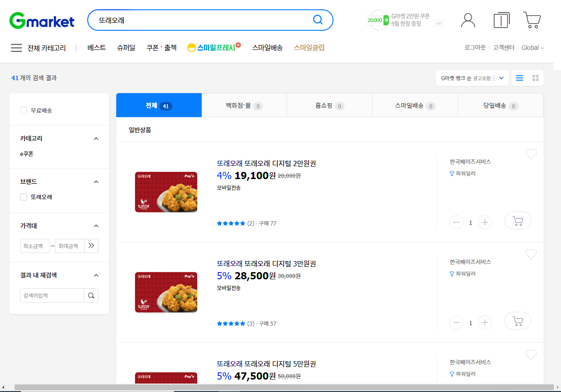Click the 20,000 coupon badge icon
Viewport: 561px width, 392px height.
pos(378,20)
